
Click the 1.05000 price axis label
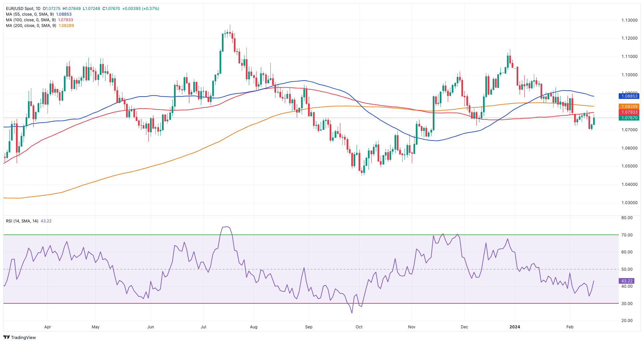tap(629, 166)
